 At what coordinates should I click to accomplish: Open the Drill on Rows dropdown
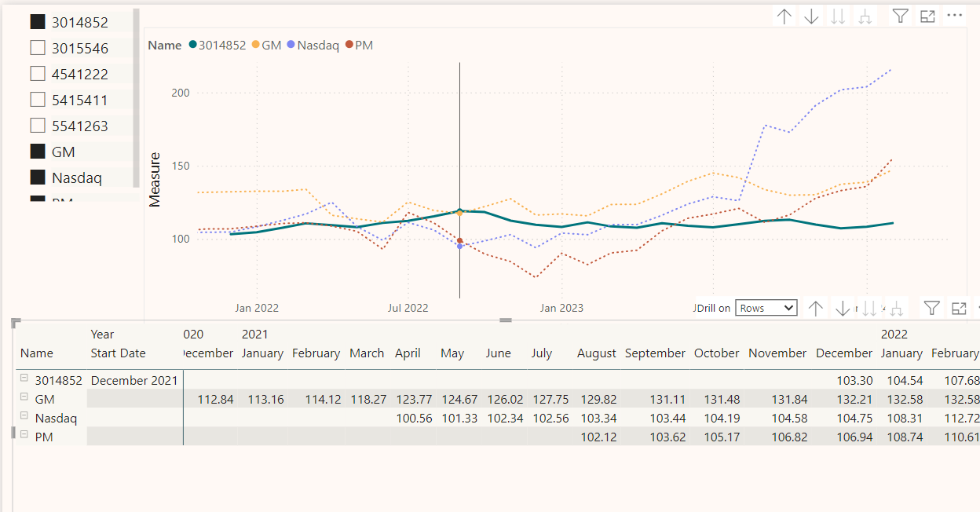(766, 308)
